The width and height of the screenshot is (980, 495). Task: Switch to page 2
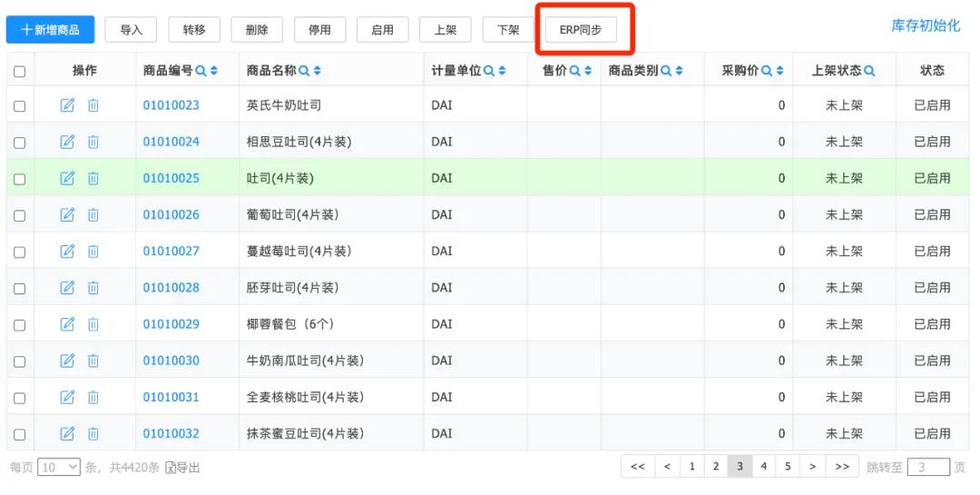(716, 466)
